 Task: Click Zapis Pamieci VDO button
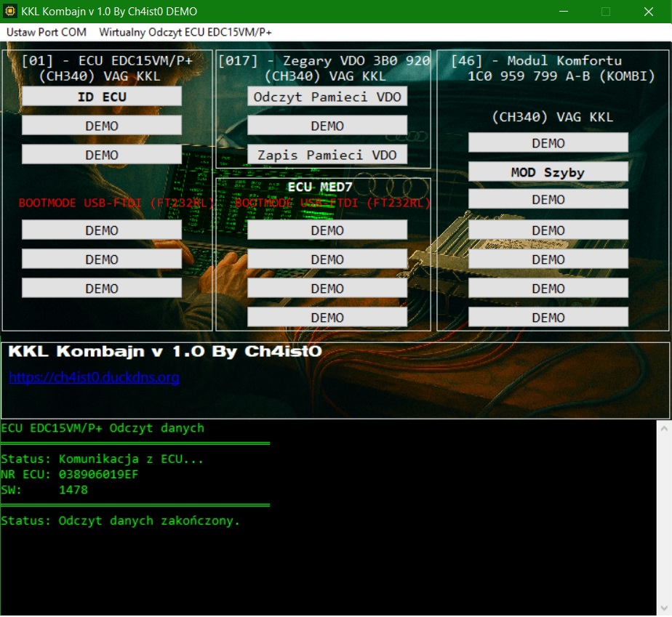(327, 155)
